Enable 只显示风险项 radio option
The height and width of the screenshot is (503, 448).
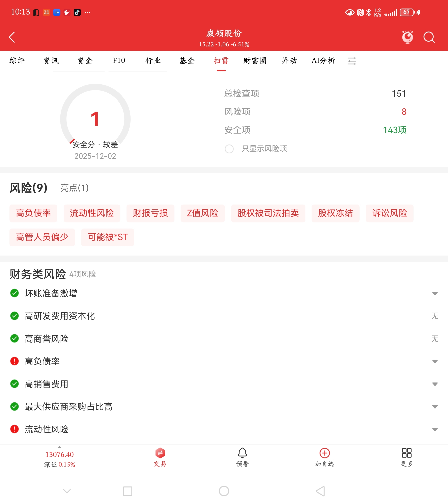tap(229, 149)
